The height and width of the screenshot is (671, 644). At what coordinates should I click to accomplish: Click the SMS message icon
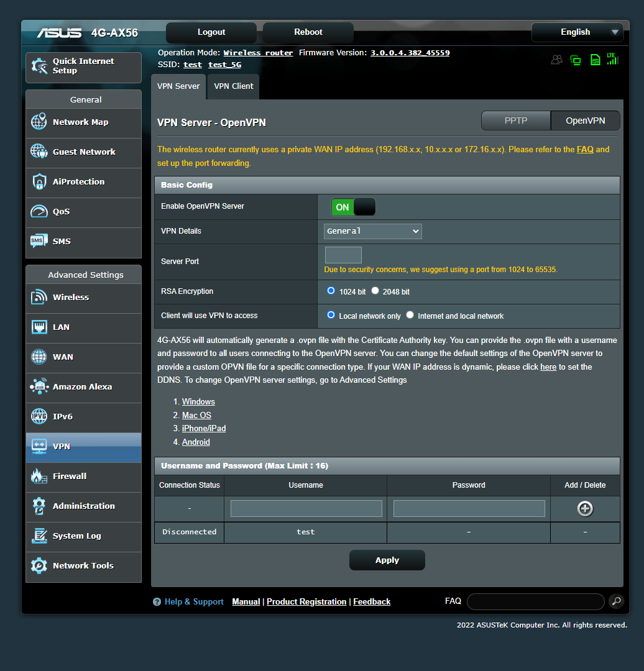[x=39, y=241]
